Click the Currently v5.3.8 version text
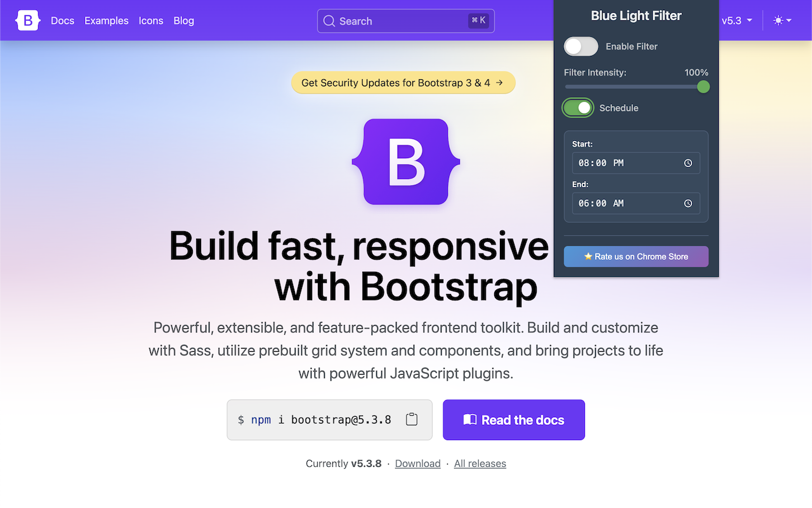This screenshot has height=508, width=812. [x=344, y=464]
